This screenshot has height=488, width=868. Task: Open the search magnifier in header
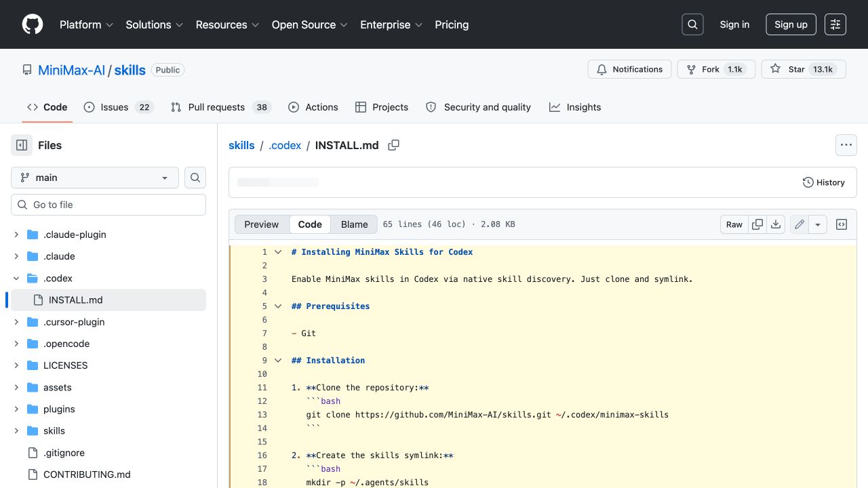click(692, 24)
